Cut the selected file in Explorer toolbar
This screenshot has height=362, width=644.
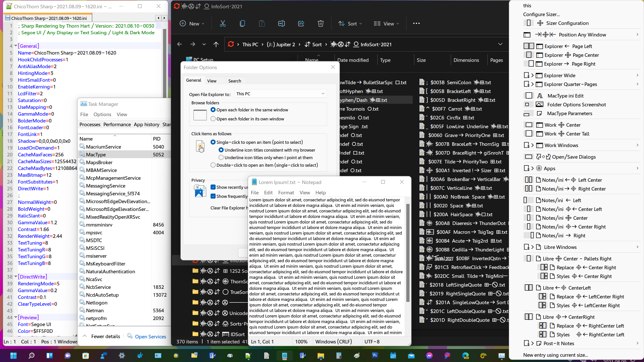pos(223,23)
